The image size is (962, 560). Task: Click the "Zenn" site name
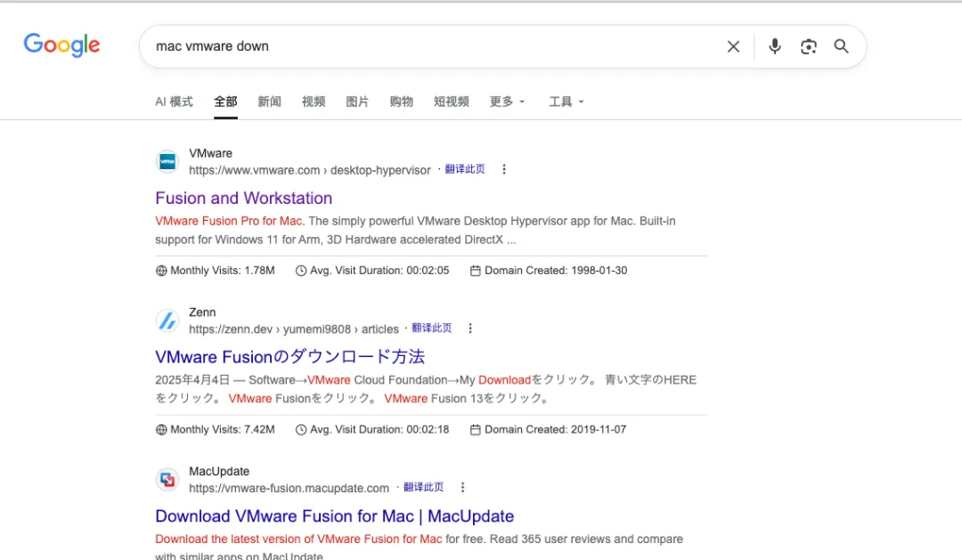(x=202, y=312)
